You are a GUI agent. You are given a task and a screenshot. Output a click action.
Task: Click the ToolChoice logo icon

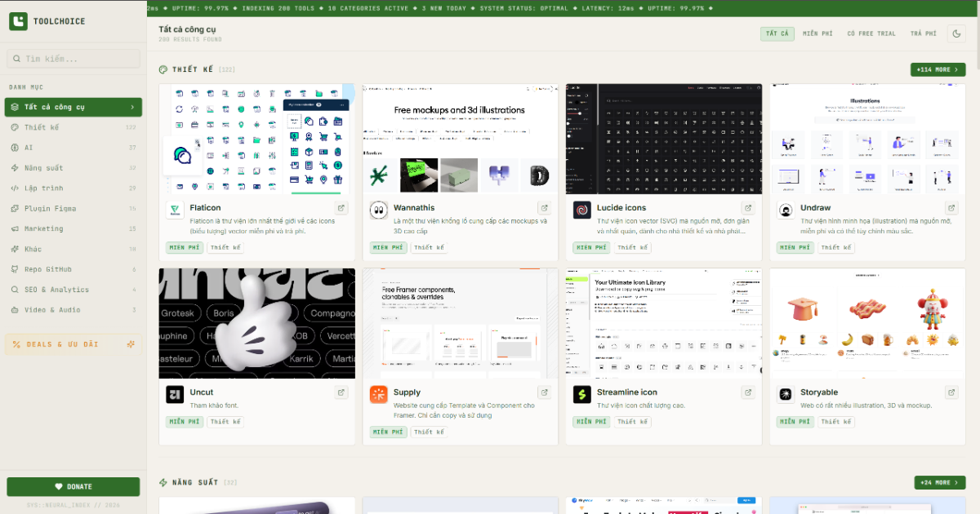(x=18, y=21)
